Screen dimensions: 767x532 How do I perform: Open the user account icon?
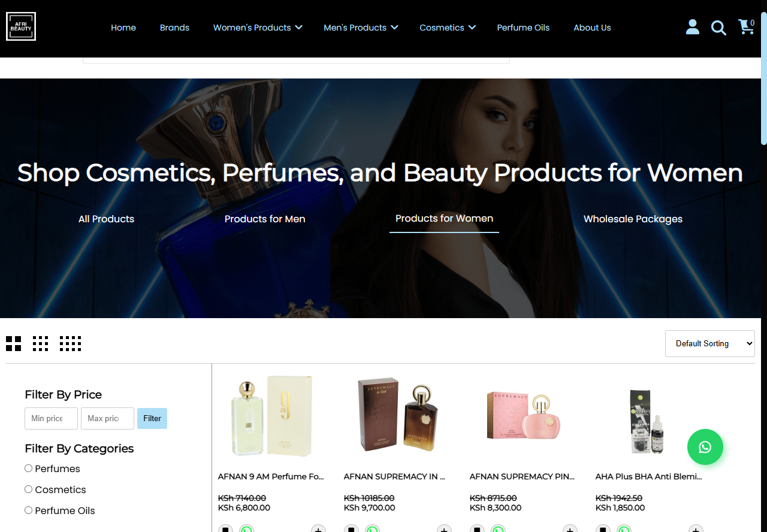click(693, 27)
